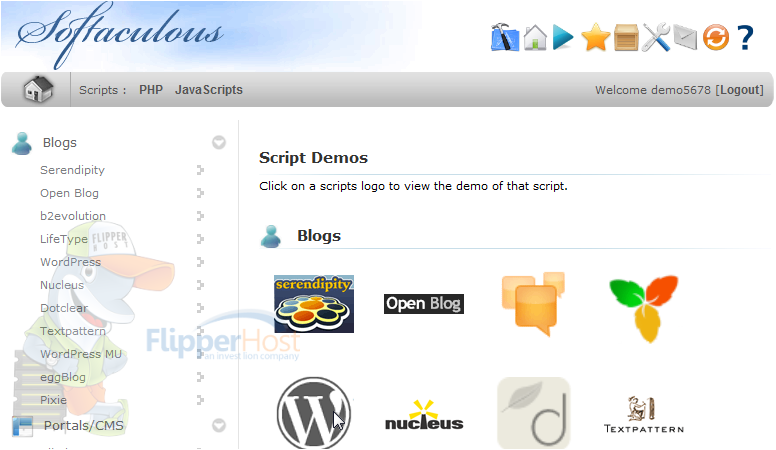Open the WordPress W logo demo
The height and width of the screenshot is (450, 776).
pyautogui.click(x=314, y=413)
